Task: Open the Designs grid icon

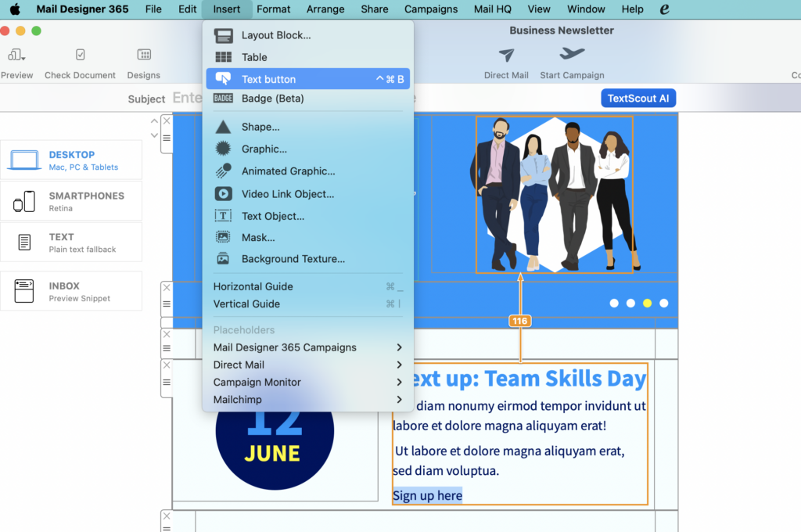Action: 144,55
